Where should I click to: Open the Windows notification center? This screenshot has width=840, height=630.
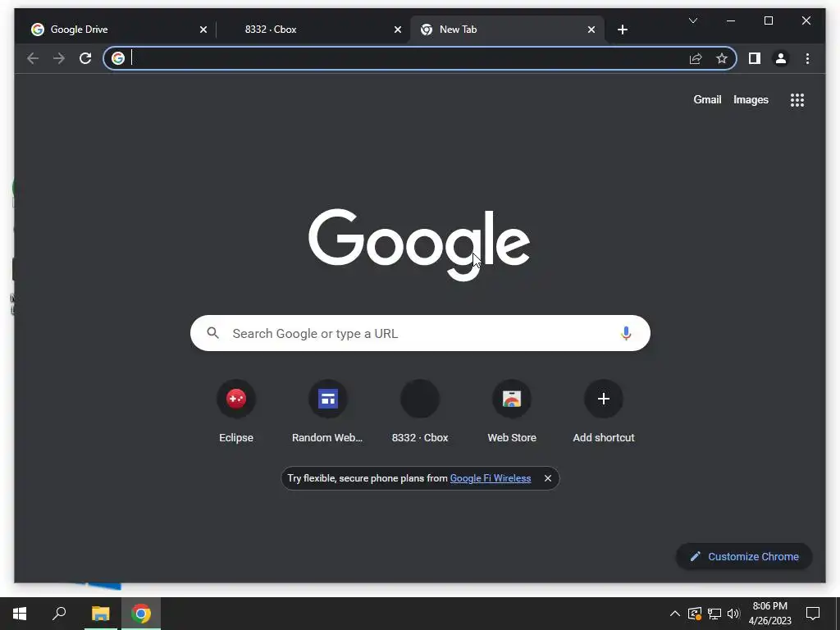tap(813, 614)
